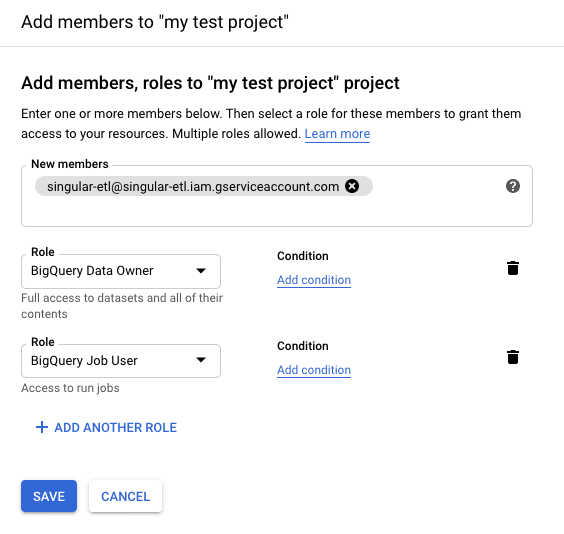Save the new member roles
The image size is (564, 534).
click(x=49, y=496)
